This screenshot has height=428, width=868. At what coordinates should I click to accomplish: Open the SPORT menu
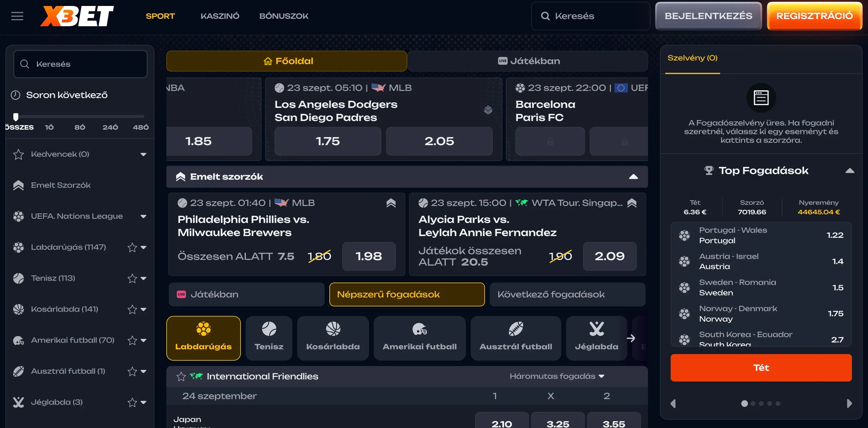click(160, 16)
